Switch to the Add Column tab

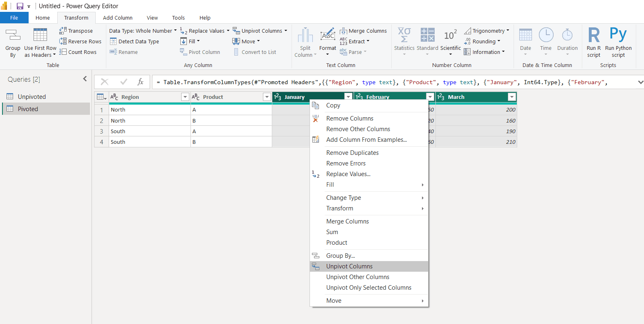coord(118,18)
